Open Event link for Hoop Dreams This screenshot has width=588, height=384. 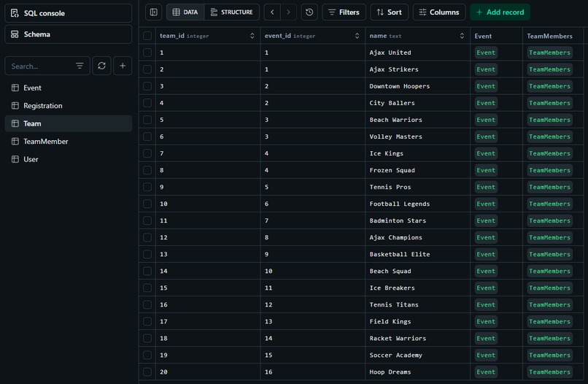pyautogui.click(x=486, y=372)
